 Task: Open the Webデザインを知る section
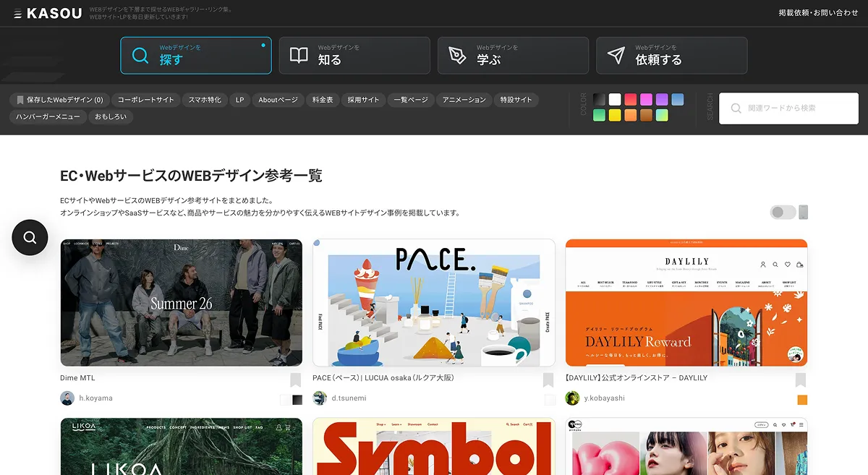354,56
